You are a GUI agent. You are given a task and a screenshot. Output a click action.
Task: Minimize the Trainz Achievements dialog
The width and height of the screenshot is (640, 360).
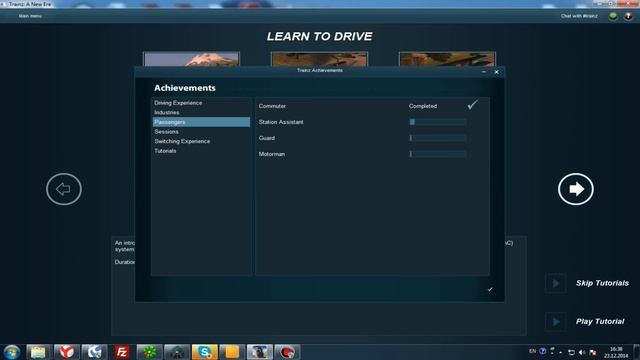(x=484, y=72)
